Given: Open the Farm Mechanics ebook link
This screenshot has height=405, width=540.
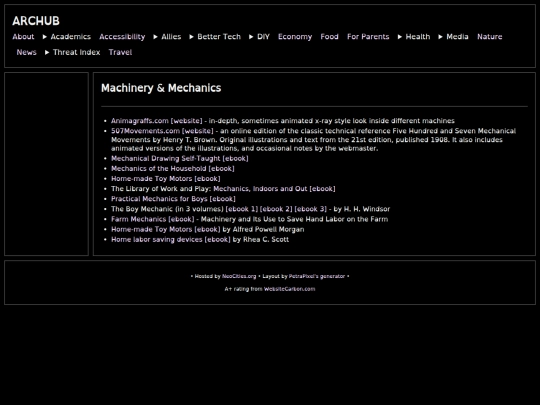Looking at the screenshot, I should (x=153, y=219).
